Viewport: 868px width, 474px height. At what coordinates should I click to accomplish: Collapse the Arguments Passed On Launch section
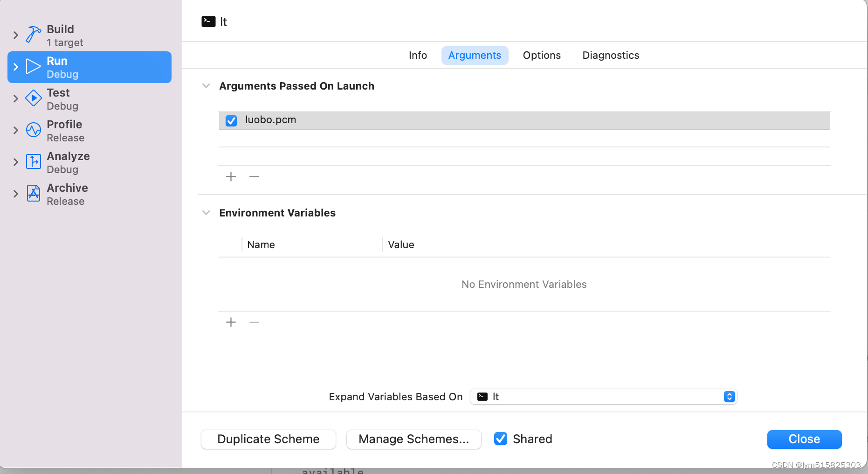click(206, 86)
